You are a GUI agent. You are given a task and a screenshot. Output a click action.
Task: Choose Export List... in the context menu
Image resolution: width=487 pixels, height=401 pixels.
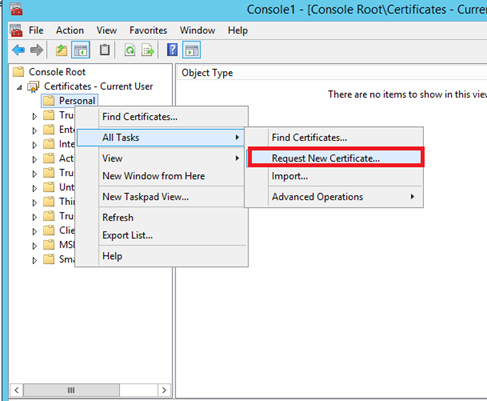[162, 235]
